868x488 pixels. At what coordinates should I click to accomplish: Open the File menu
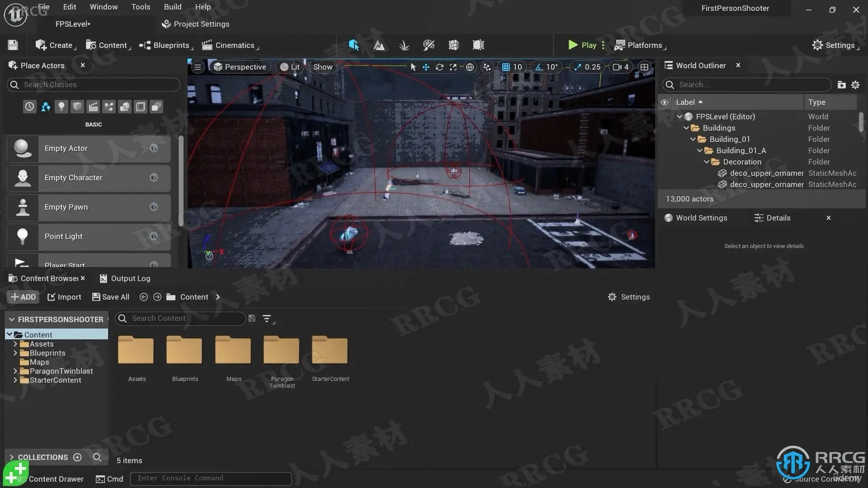[44, 7]
